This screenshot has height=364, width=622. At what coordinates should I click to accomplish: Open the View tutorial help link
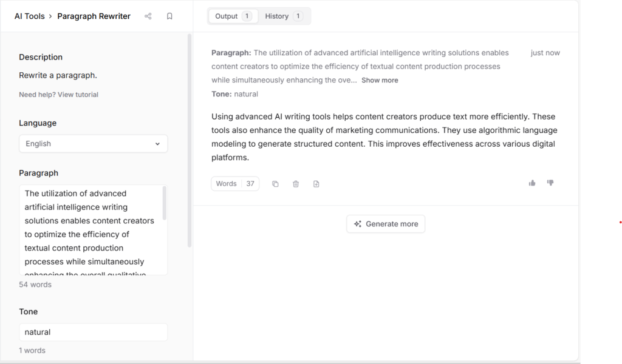78,95
